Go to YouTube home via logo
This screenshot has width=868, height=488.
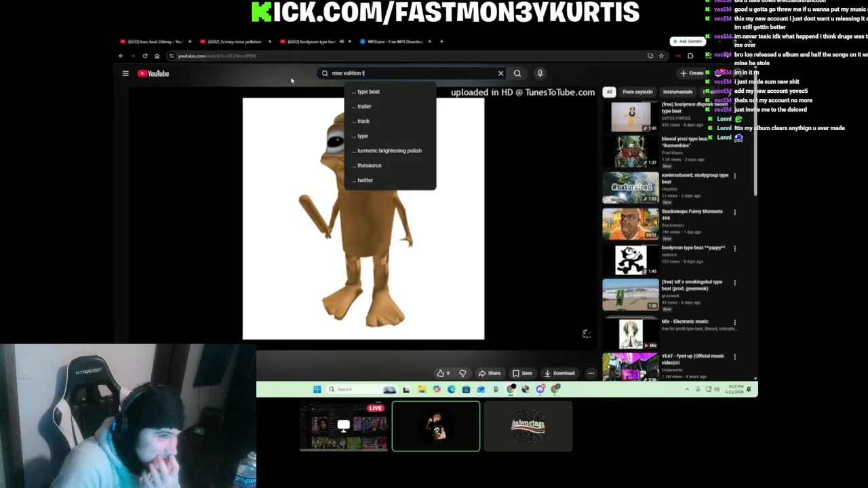[153, 73]
